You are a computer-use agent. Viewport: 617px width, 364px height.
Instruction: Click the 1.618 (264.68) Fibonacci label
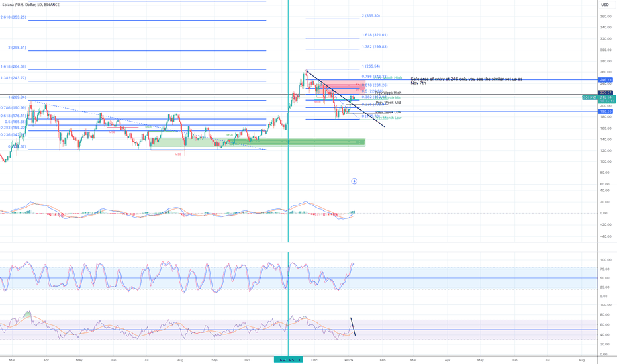click(x=13, y=66)
